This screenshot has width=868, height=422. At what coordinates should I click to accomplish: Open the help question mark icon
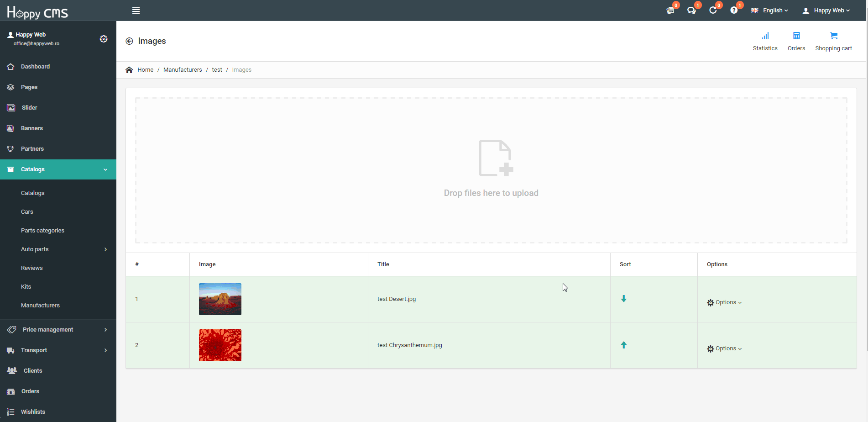tap(734, 11)
